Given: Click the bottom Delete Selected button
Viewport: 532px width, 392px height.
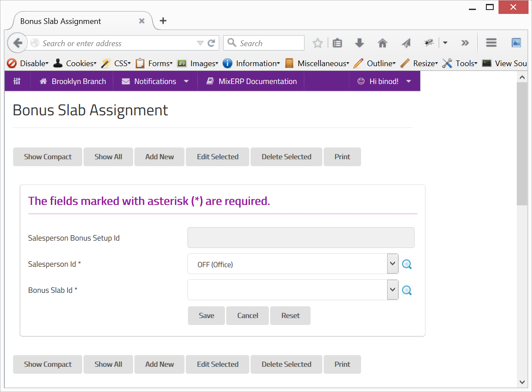Looking at the screenshot, I should [286, 365].
